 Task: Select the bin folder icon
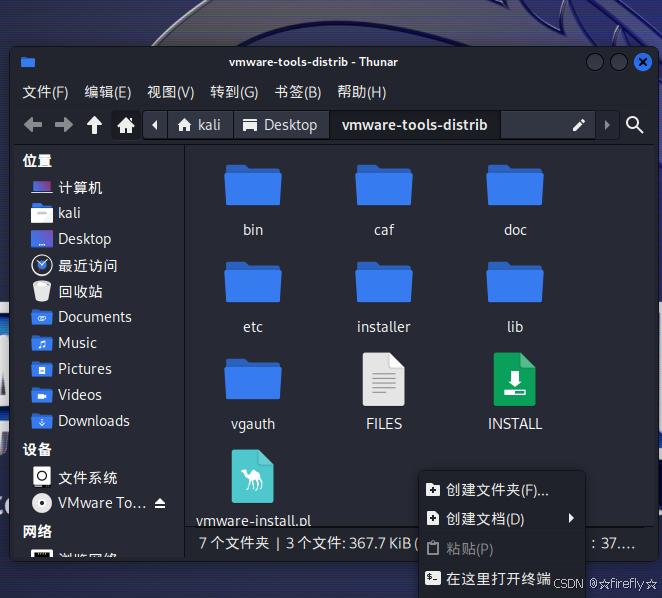click(x=252, y=185)
